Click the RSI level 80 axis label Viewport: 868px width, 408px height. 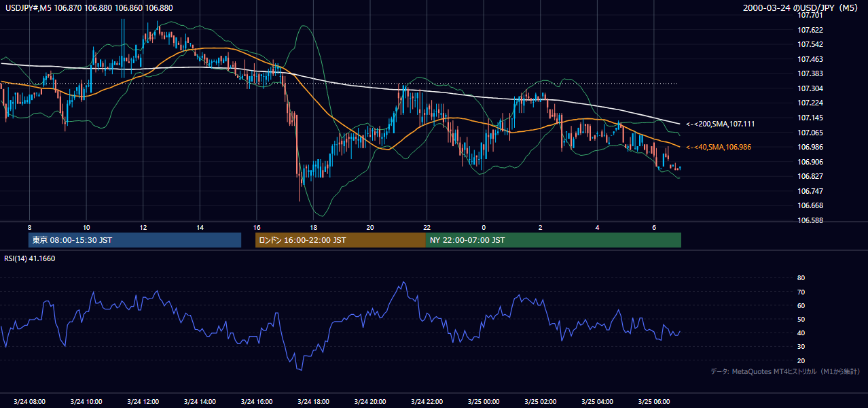pos(801,278)
